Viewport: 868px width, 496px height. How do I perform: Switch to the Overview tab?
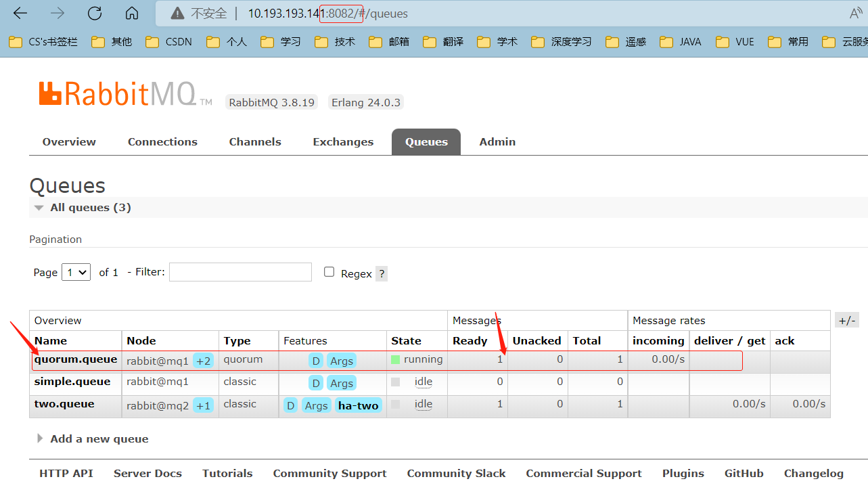pos(69,141)
